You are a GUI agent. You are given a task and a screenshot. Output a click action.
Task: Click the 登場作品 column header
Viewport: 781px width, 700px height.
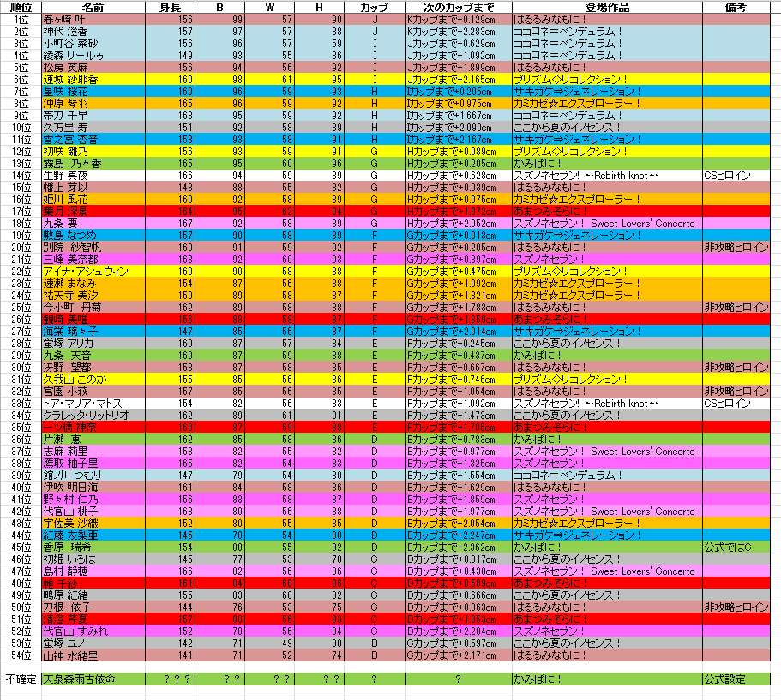(607, 7)
